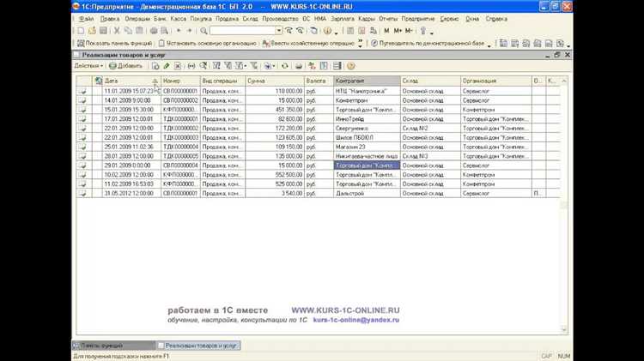Image resolution: width=644 pixels, height=361 pixels.
Task: Click the Save diskette icon in main toolbar
Action: [103, 31]
